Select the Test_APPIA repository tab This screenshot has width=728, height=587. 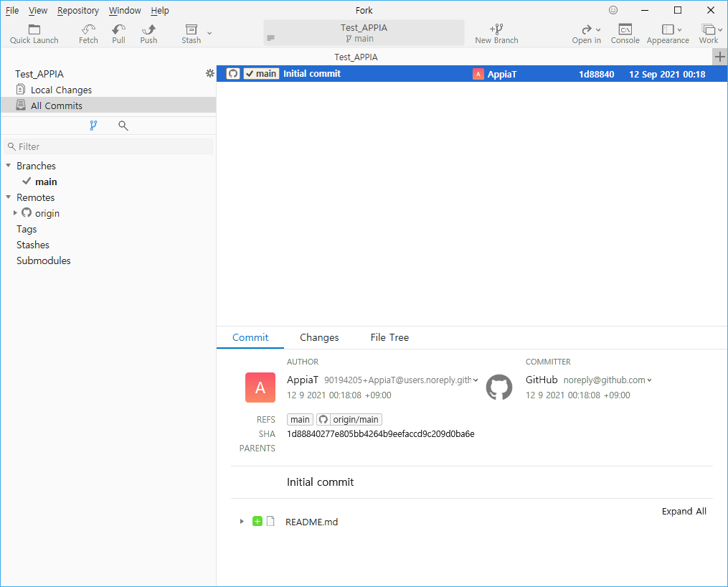tap(356, 57)
